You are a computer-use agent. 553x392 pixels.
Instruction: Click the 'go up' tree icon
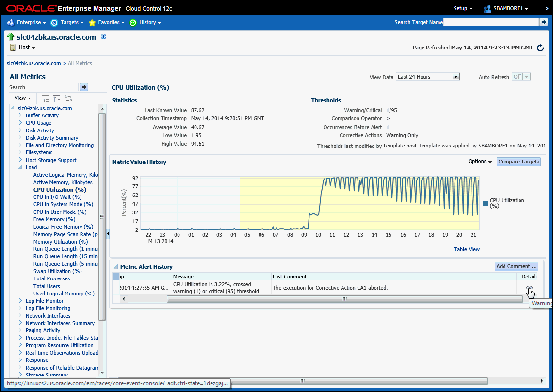coord(46,98)
